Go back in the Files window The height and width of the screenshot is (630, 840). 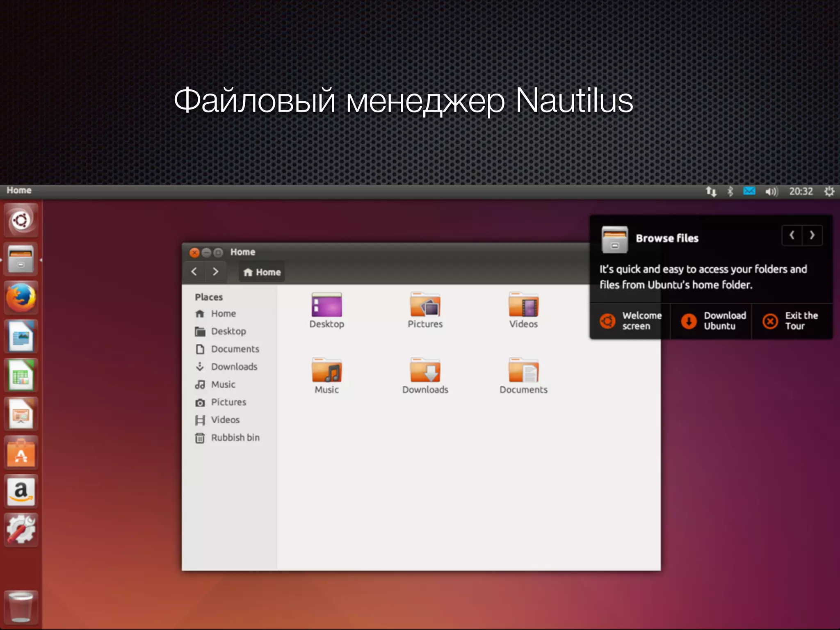[194, 272]
